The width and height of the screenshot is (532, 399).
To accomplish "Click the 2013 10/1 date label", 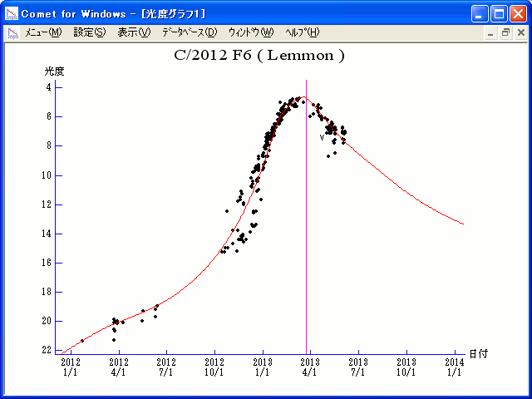I will pos(406,367).
